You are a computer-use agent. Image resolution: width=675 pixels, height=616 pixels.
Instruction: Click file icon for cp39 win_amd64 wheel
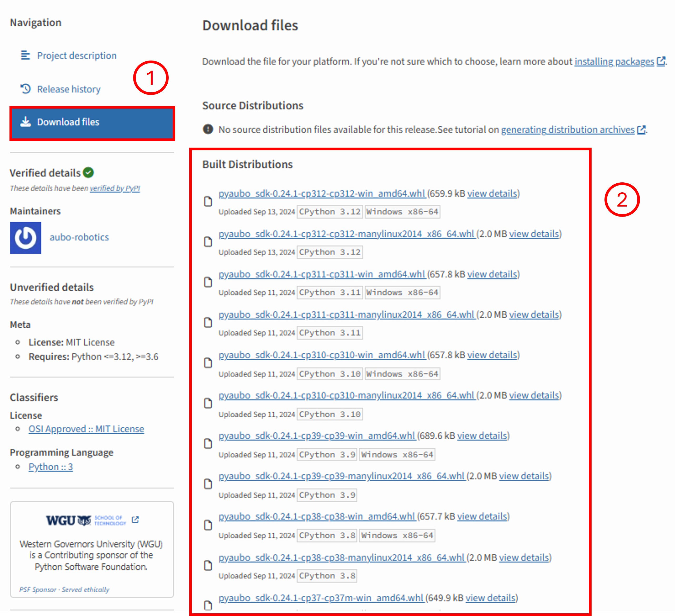click(x=208, y=444)
